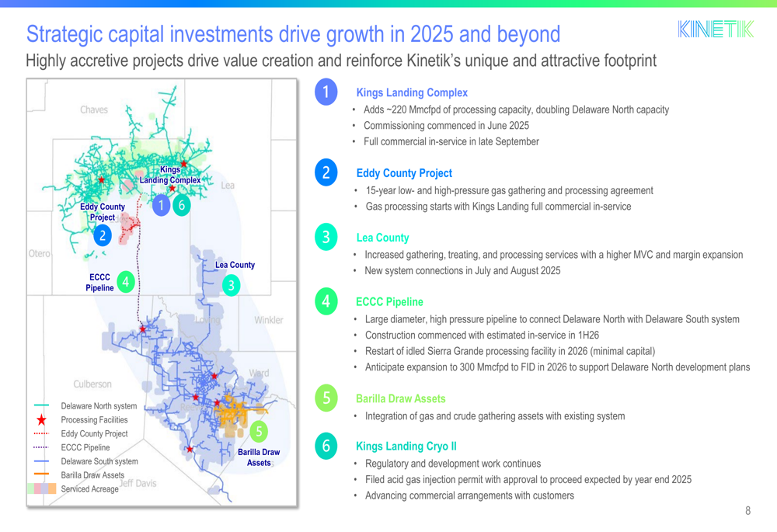The height and width of the screenshot is (532, 777).
Task: Click the Jeff Davis county label on map
Action: pos(138,483)
